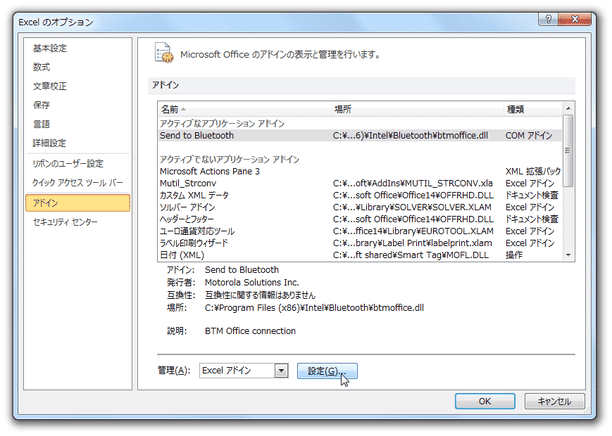Open リボンのユーザー設定 page
Image resolution: width=612 pixels, height=436 pixels.
coord(68,164)
